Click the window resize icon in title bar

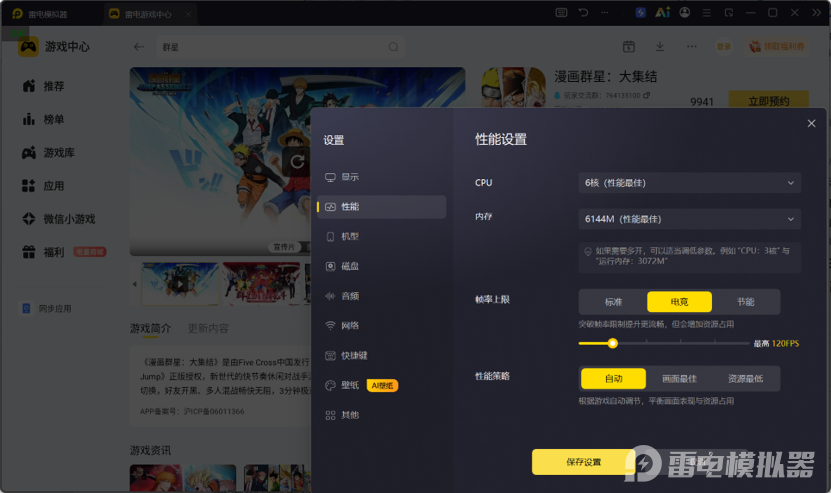(729, 13)
